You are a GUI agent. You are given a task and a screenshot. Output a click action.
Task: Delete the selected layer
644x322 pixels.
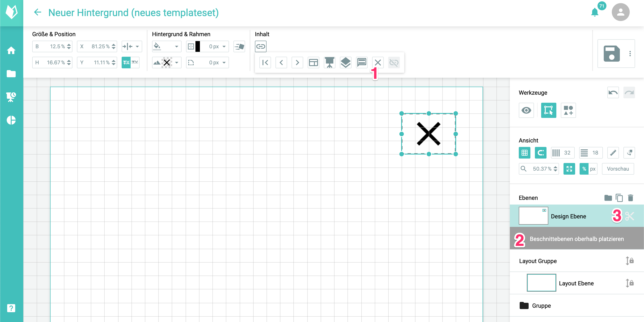[630, 198]
